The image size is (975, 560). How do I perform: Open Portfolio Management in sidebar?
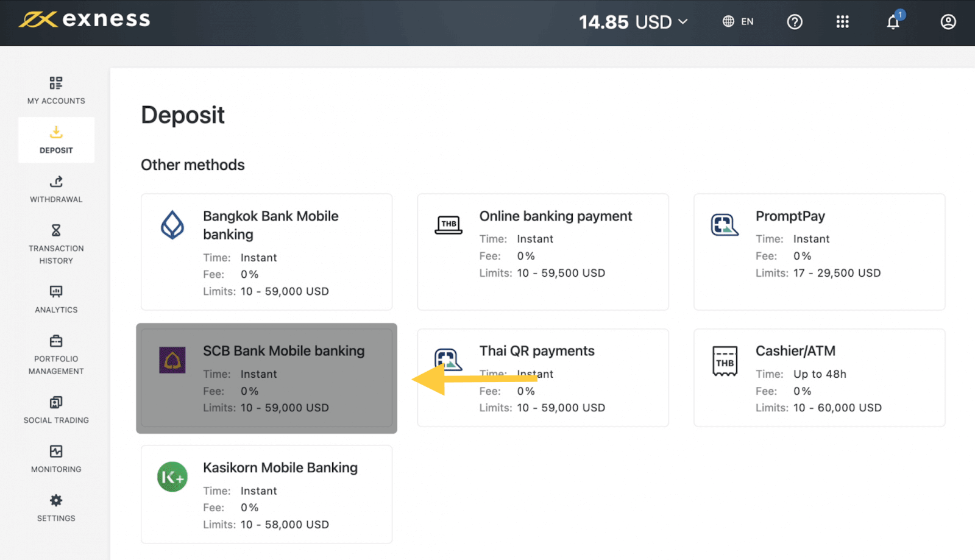pyautogui.click(x=56, y=355)
